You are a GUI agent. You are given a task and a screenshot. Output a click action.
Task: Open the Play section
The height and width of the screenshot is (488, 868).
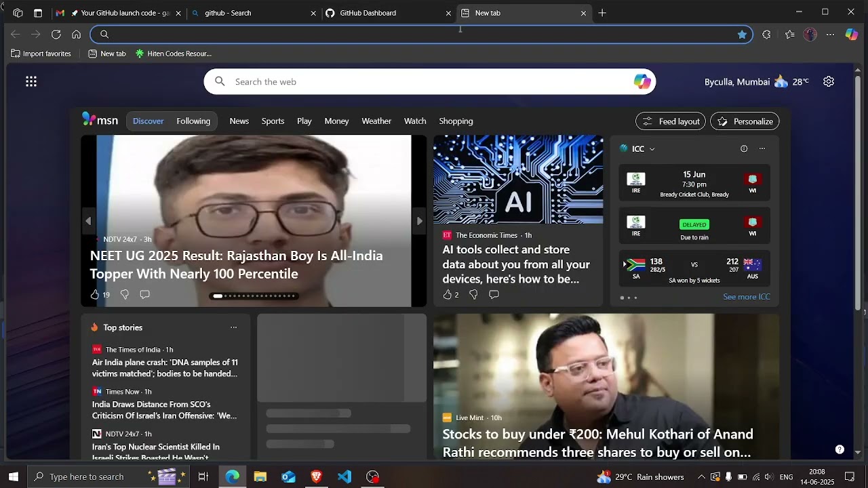[x=304, y=121]
